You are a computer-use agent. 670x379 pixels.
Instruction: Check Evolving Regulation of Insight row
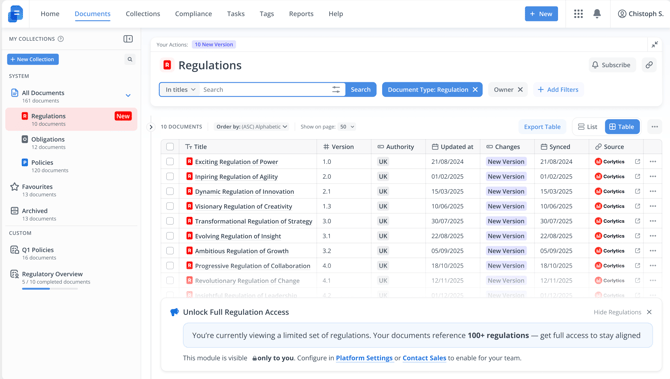coord(170,236)
